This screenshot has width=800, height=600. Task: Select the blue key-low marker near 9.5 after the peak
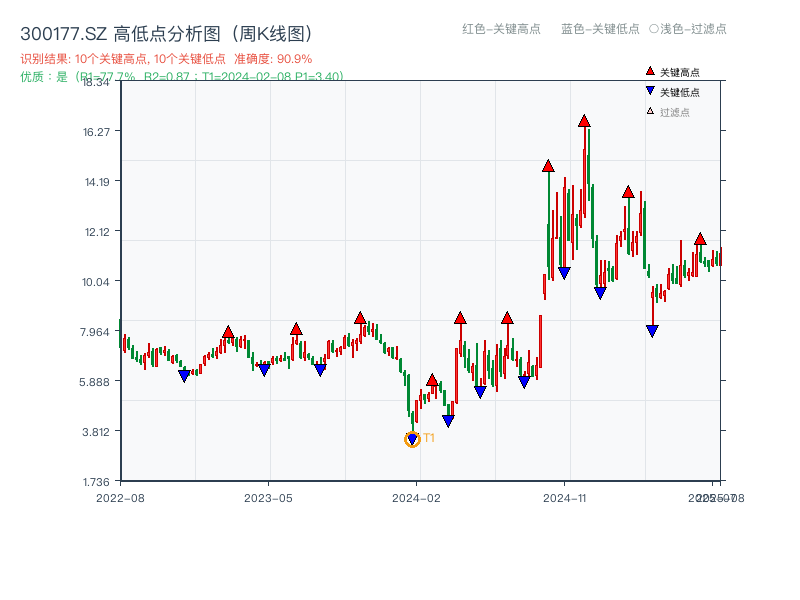(600, 293)
